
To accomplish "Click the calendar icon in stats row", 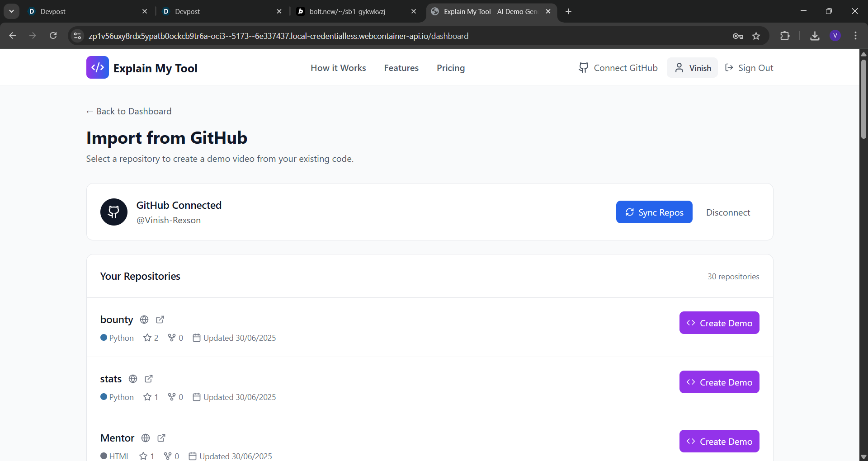I will coord(197,397).
